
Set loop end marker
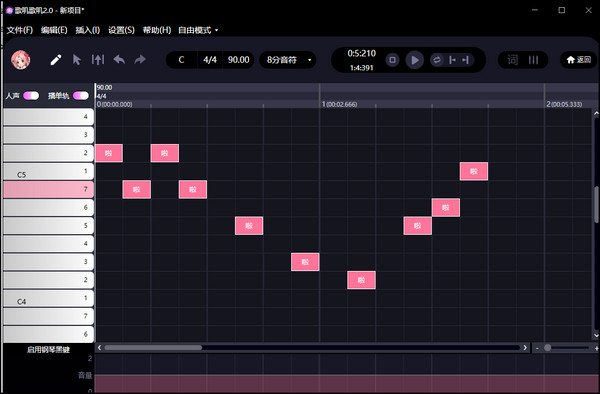pyautogui.click(x=465, y=60)
